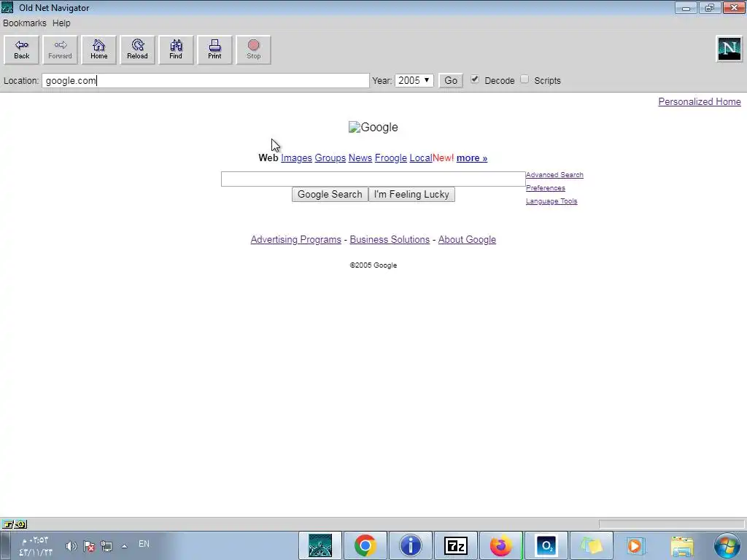Click the status bar icon at bottom-left

click(x=15, y=524)
